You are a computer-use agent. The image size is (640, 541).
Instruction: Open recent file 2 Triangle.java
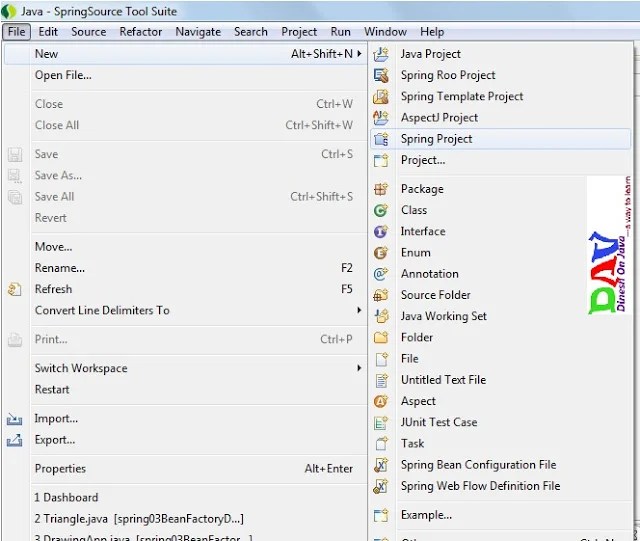139,519
